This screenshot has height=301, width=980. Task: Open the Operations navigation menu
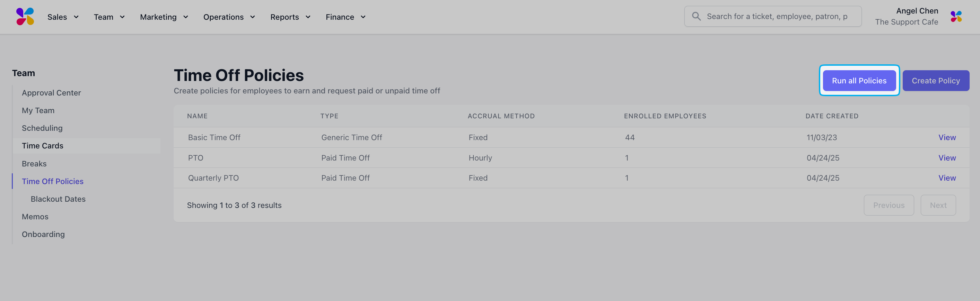[x=229, y=17]
